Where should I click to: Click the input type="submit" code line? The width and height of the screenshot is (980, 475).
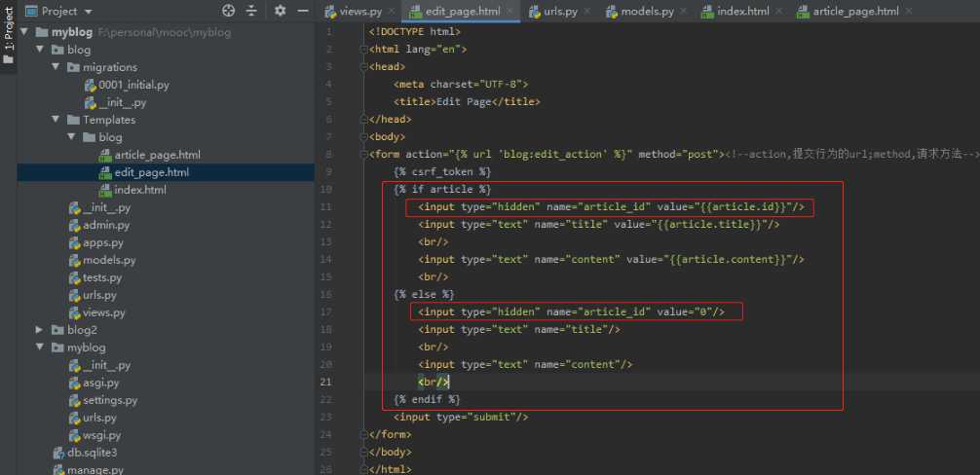[461, 417]
